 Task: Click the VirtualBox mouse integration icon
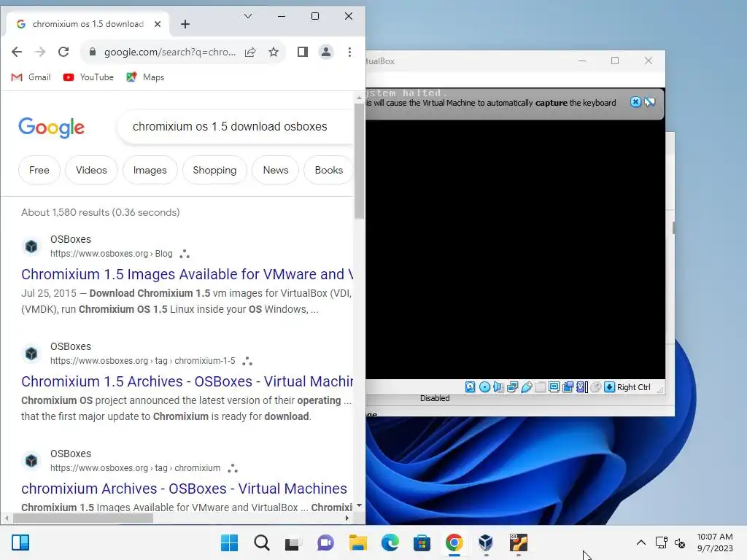pos(595,387)
